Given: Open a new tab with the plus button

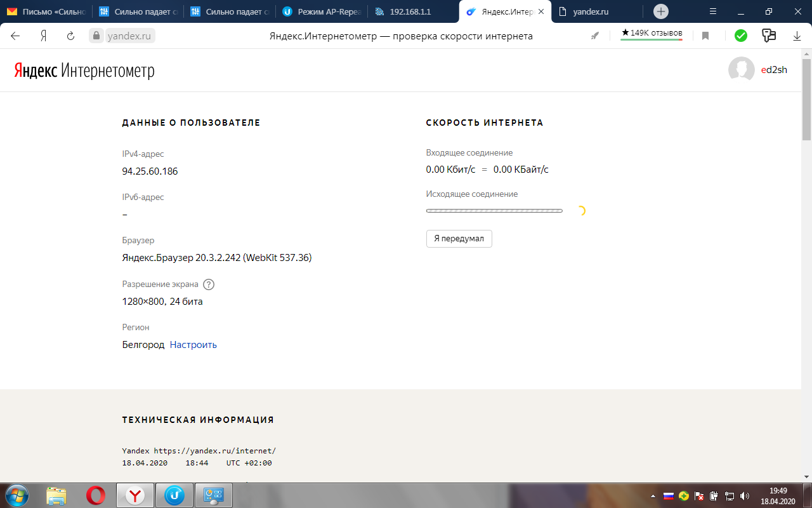Looking at the screenshot, I should 661,11.
